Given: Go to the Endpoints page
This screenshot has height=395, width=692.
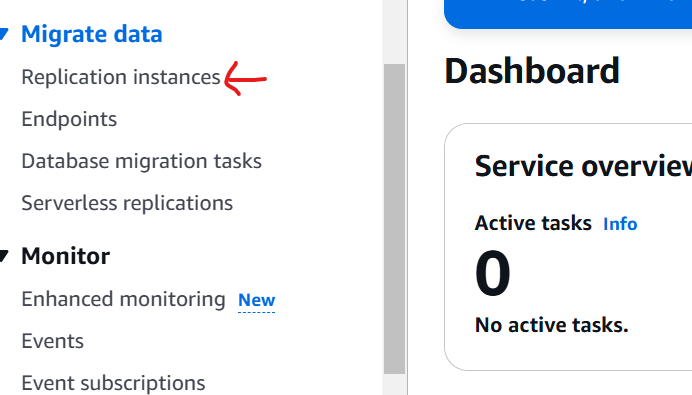Looking at the screenshot, I should 69,119.
